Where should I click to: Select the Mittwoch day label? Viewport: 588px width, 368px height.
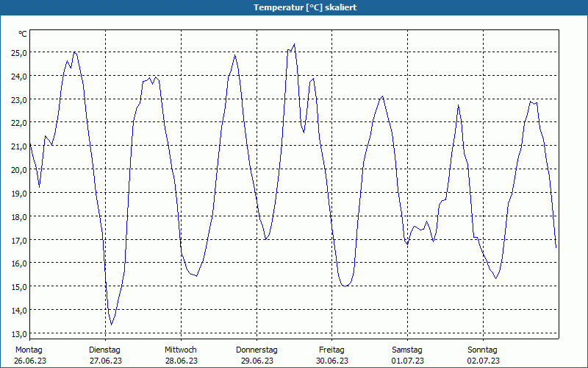[x=181, y=350]
